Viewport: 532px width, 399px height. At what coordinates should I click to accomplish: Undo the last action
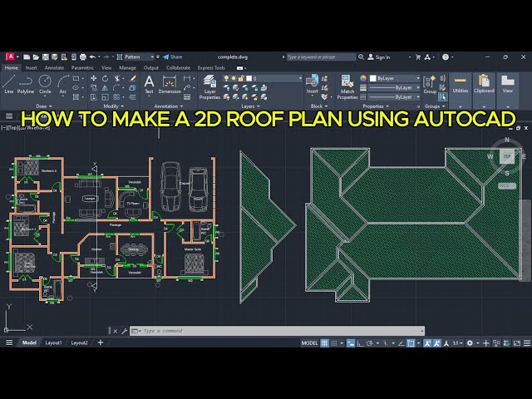92,57
